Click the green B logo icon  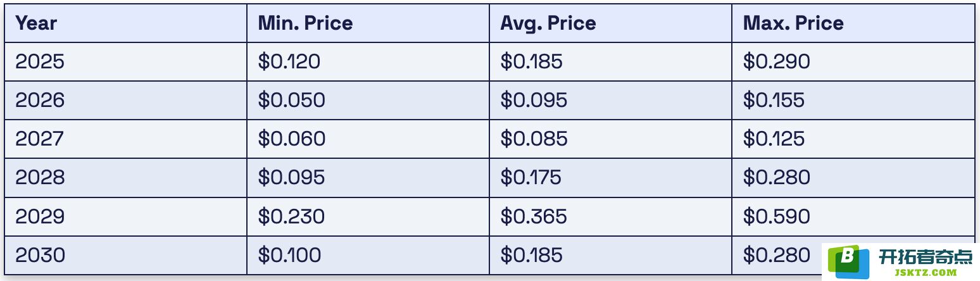(x=847, y=262)
